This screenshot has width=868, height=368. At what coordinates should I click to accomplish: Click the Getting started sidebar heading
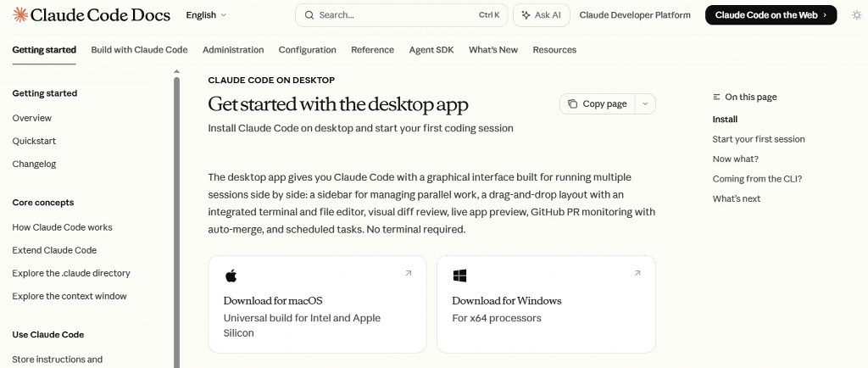click(x=45, y=93)
